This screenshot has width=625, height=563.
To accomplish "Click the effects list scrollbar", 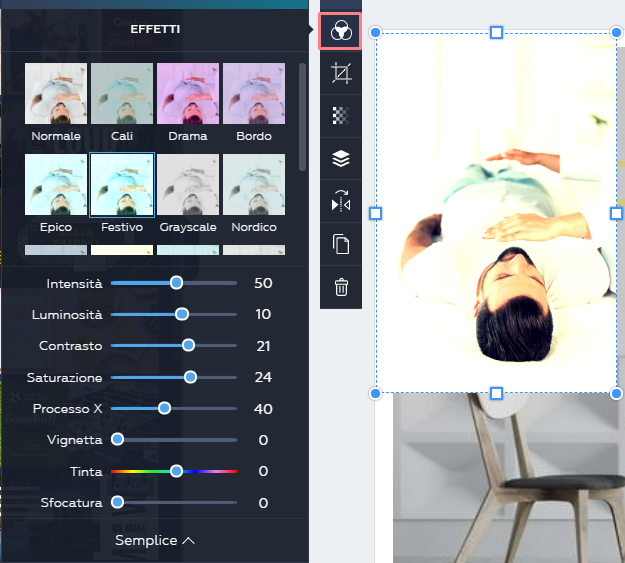I will 303,117.
